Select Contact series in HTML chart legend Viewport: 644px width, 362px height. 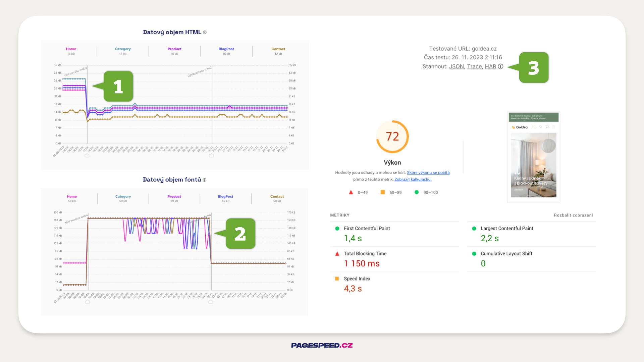point(278,51)
